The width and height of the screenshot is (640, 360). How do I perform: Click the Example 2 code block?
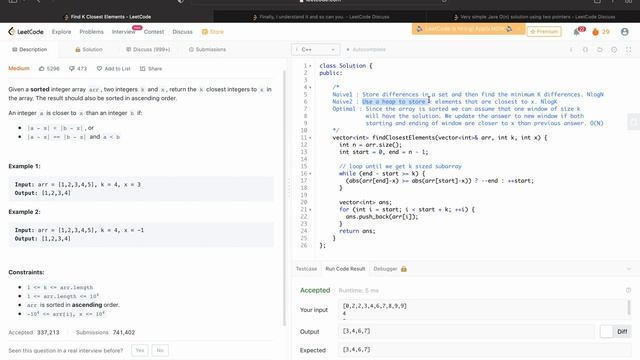[x=141, y=234]
